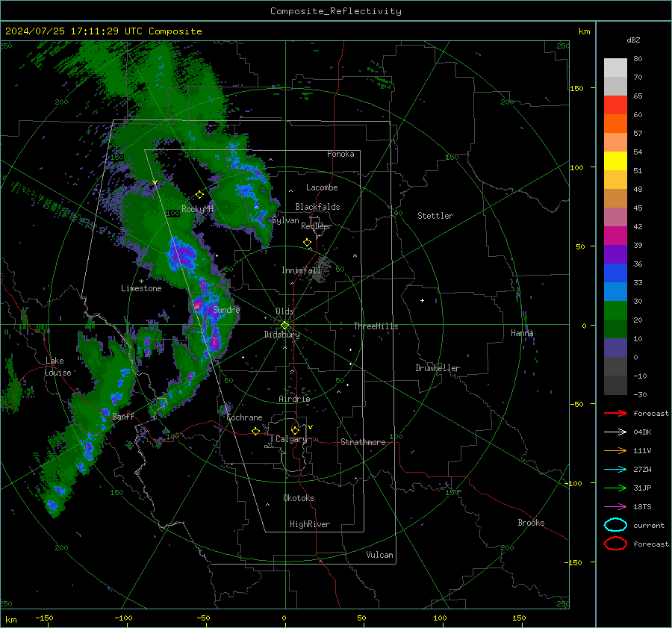Viewport: 672px width, 628px height.
Task: Click the ThreeHills town label
Action: [x=376, y=326]
